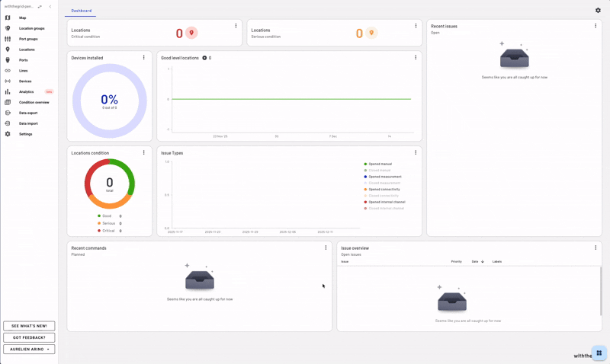Click the Got Feedback button

point(29,337)
